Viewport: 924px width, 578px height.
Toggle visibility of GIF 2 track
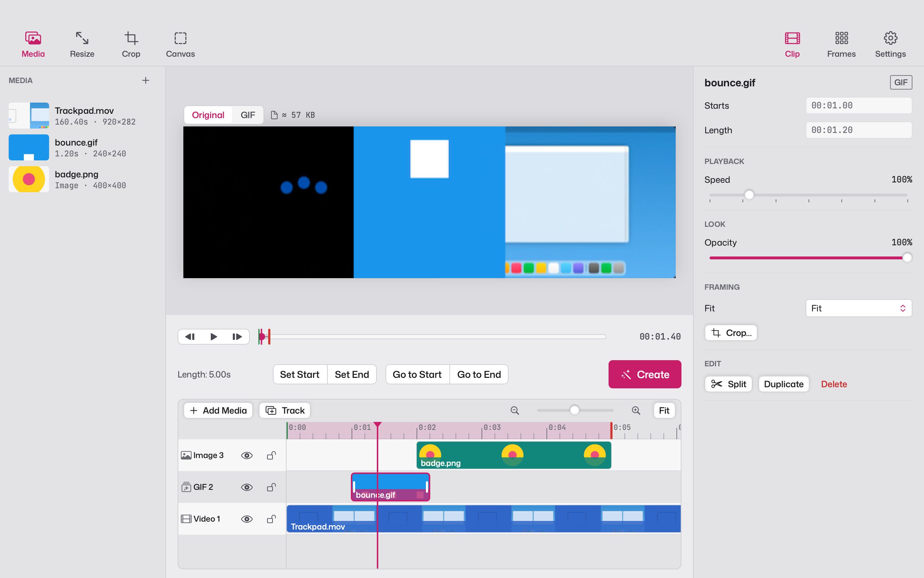247,487
